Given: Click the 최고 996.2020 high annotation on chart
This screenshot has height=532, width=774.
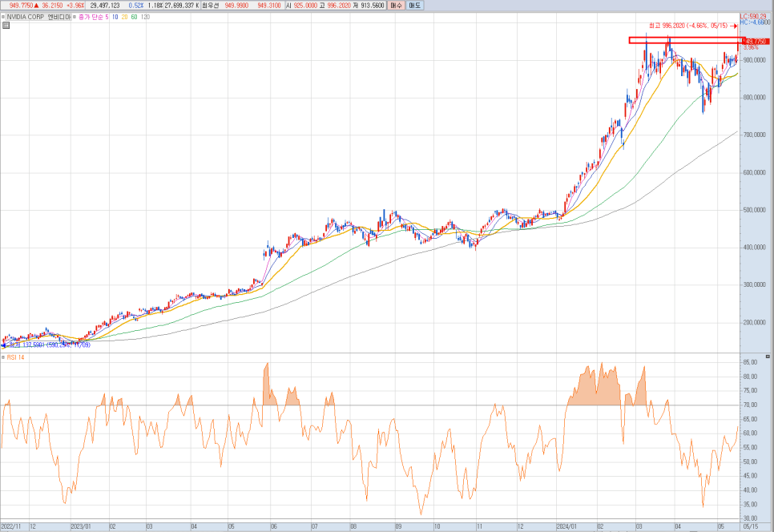Looking at the screenshot, I should point(688,26).
